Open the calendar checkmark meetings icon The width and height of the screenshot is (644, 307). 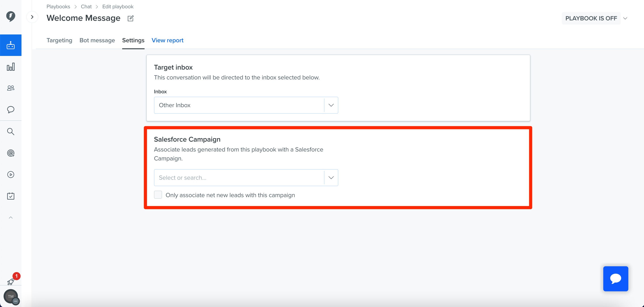[x=11, y=196]
